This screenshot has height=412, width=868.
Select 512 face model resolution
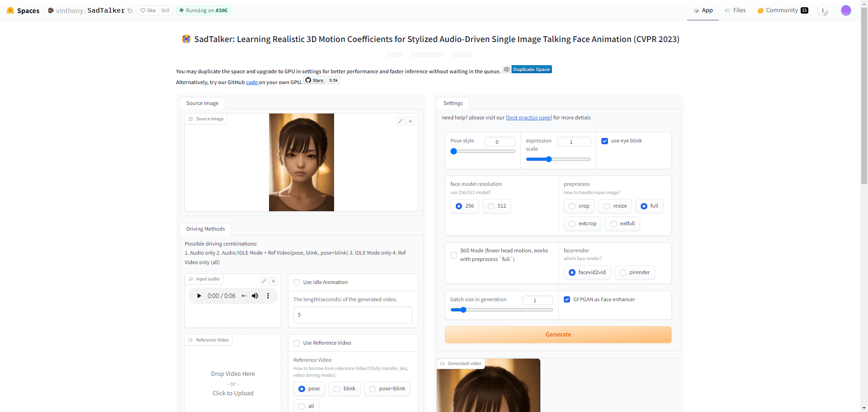pyautogui.click(x=496, y=206)
